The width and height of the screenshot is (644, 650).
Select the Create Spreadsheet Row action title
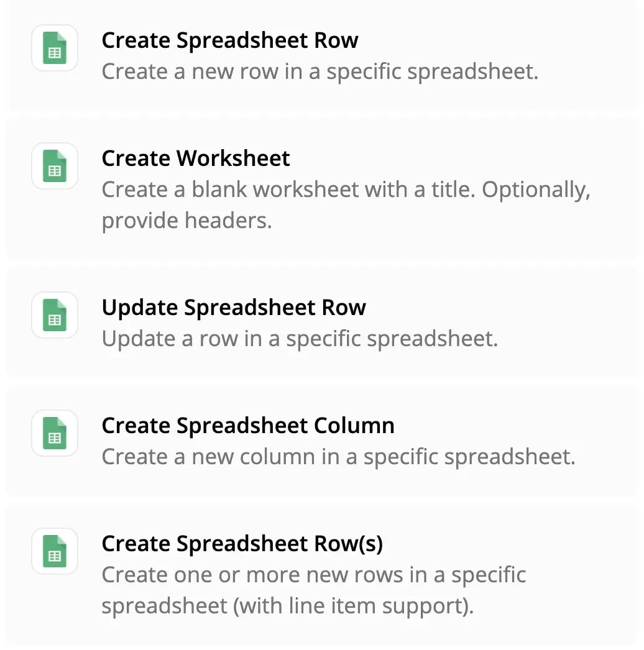click(x=230, y=40)
